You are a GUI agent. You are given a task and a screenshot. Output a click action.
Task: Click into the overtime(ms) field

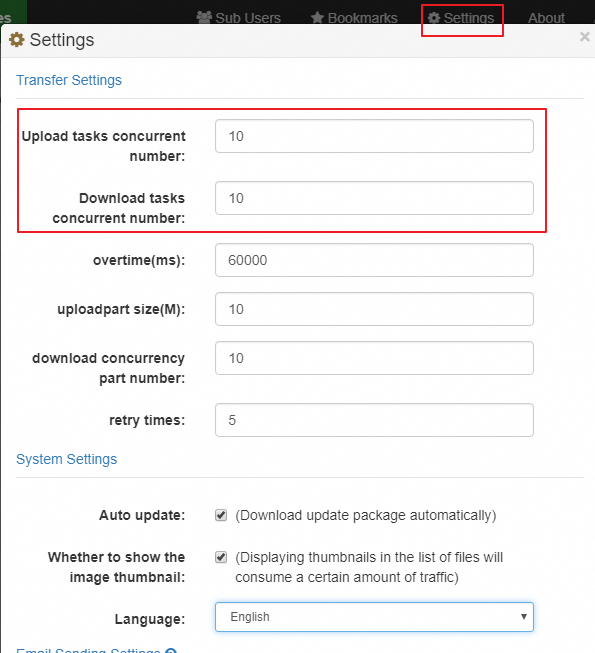point(374,260)
